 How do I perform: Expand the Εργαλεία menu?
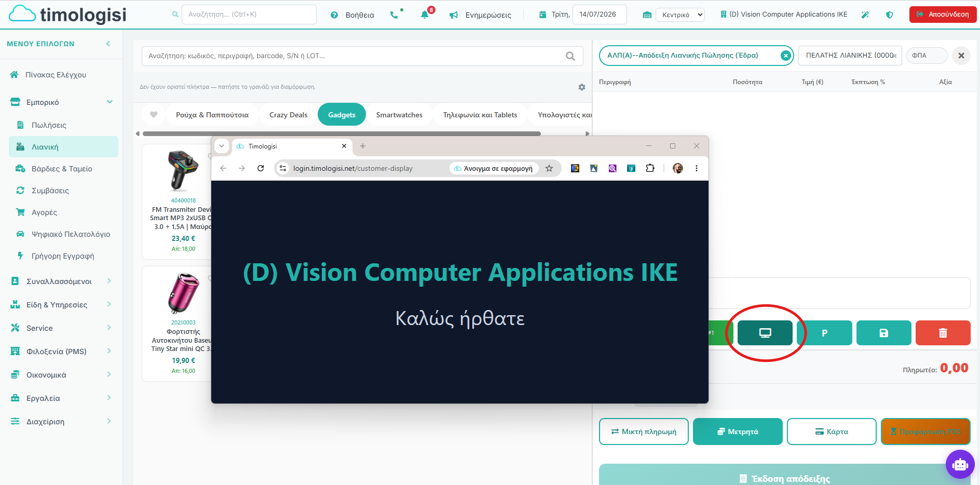pos(109,398)
